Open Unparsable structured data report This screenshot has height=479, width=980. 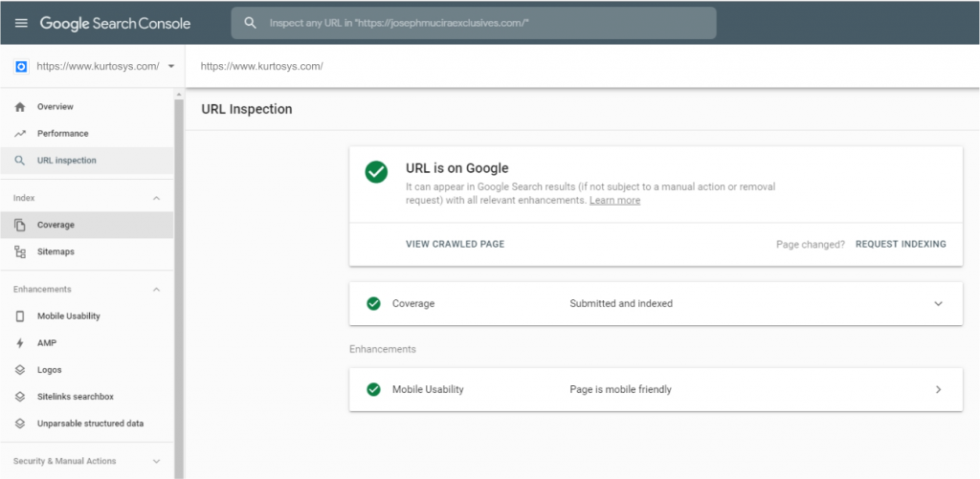point(87,424)
